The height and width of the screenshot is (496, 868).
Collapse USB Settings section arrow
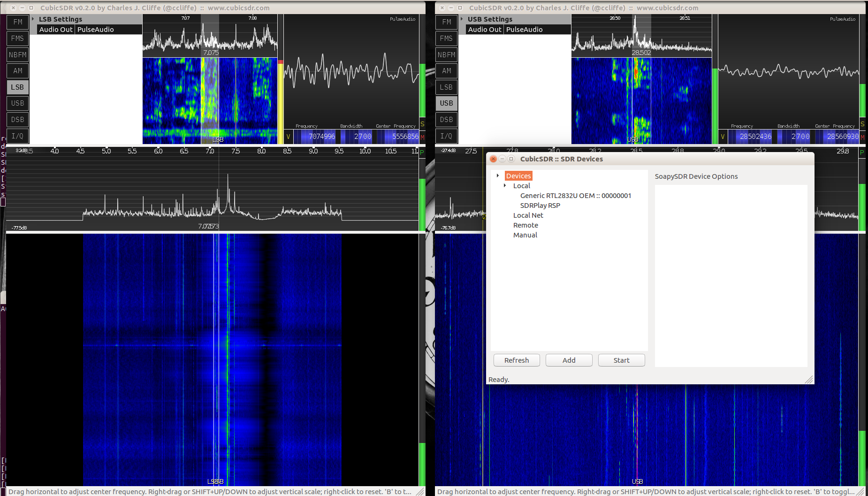pyautogui.click(x=462, y=19)
